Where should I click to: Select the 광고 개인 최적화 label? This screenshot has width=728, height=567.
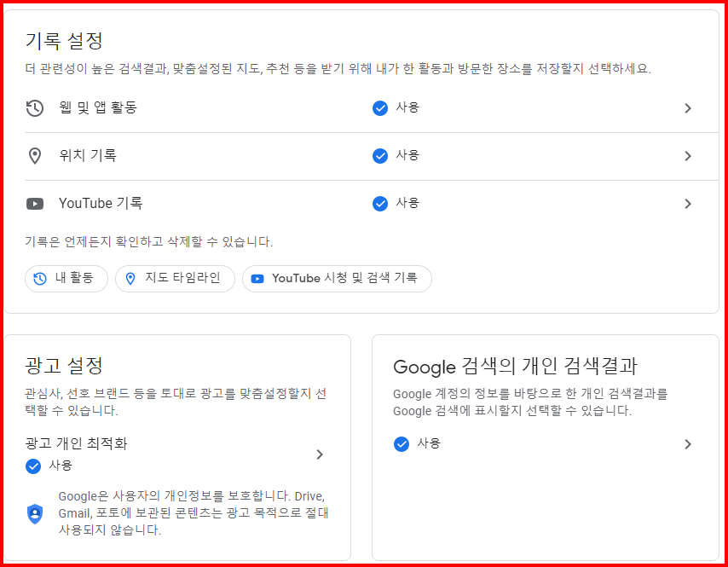tap(76, 443)
